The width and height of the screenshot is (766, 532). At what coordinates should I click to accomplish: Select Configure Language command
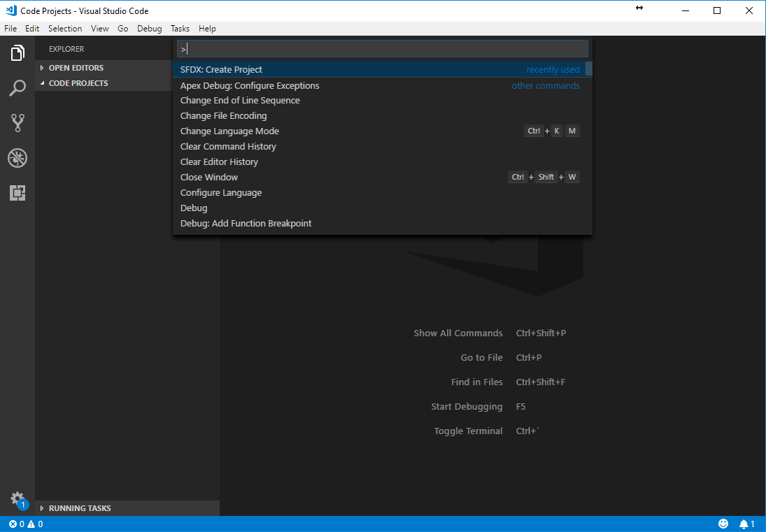[383, 193]
